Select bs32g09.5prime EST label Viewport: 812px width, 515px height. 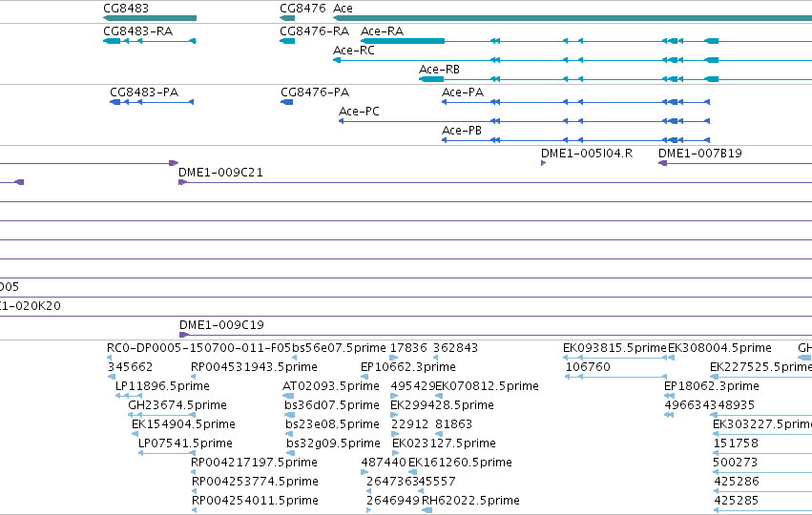[334, 443]
